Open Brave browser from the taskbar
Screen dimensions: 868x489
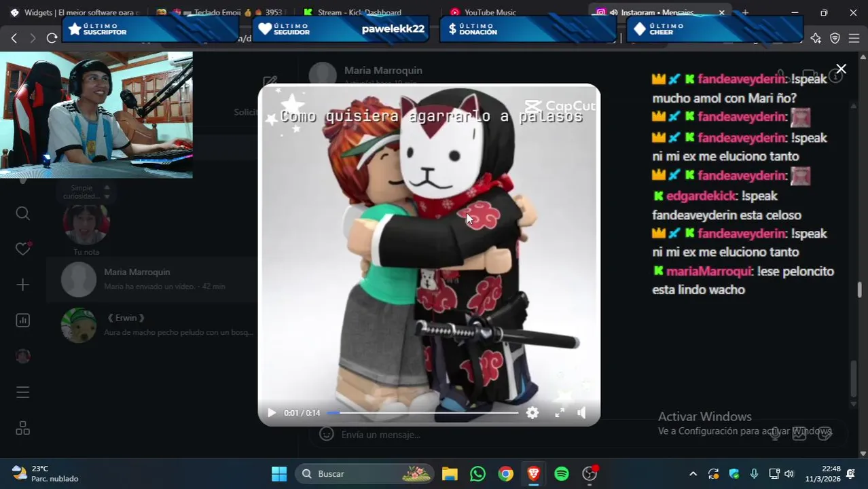(x=534, y=473)
